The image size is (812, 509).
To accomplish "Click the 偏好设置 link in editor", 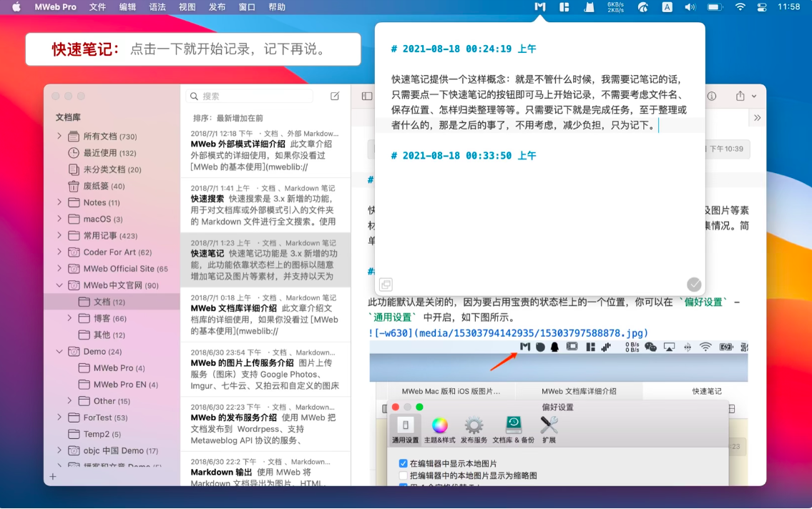I will point(703,302).
